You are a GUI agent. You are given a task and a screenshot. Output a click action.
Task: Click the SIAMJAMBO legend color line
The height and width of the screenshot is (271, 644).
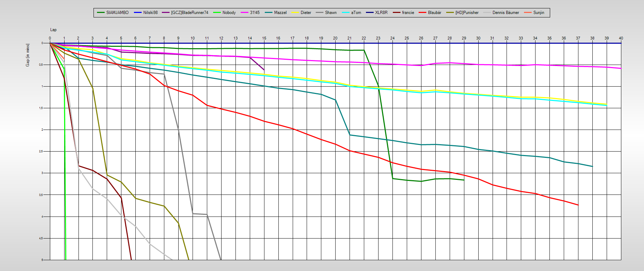click(x=101, y=13)
